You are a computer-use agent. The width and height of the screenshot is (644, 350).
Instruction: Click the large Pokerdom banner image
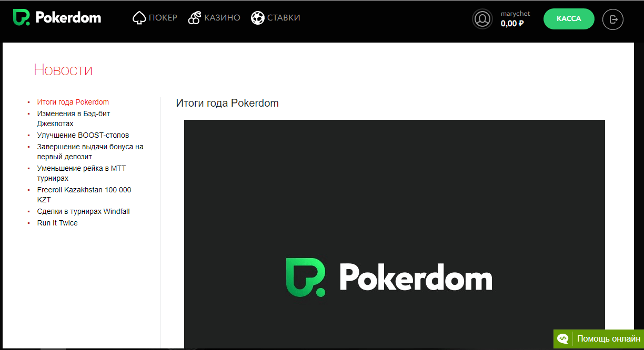point(394,233)
